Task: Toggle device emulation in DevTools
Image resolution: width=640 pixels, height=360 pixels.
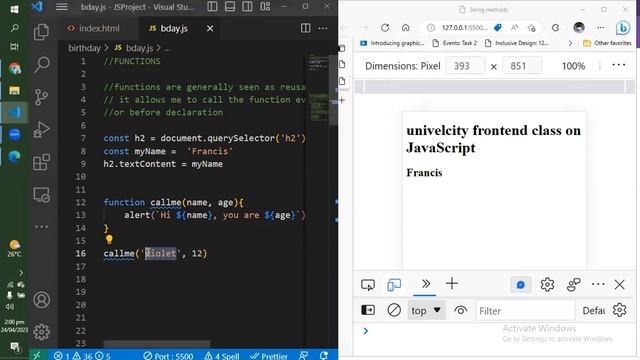Action: pos(394,284)
